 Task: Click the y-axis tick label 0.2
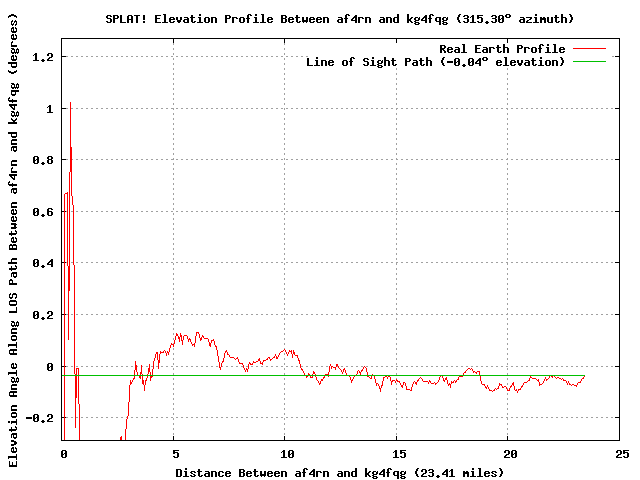tap(43, 315)
